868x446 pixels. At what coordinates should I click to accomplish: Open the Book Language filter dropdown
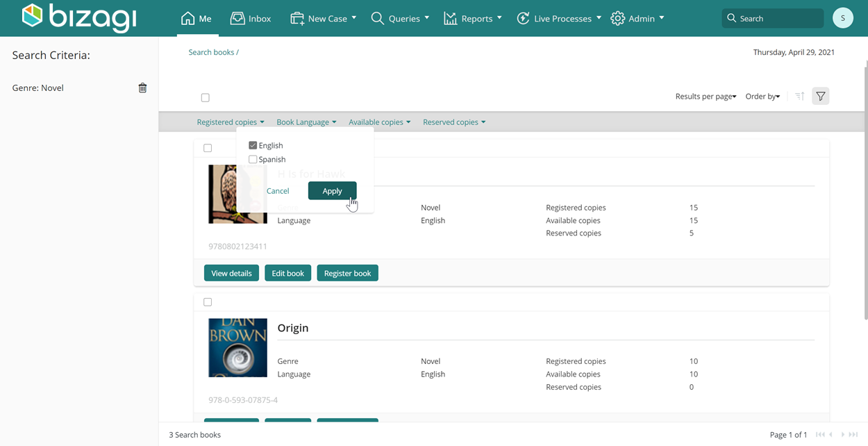click(x=306, y=122)
